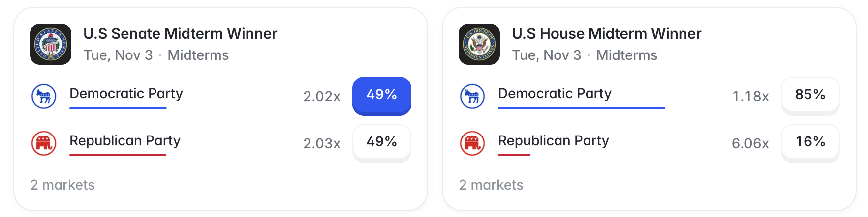Viewport: 868px width, 217px height.
Task: Click Republican Party label in House card
Action: pos(554,140)
